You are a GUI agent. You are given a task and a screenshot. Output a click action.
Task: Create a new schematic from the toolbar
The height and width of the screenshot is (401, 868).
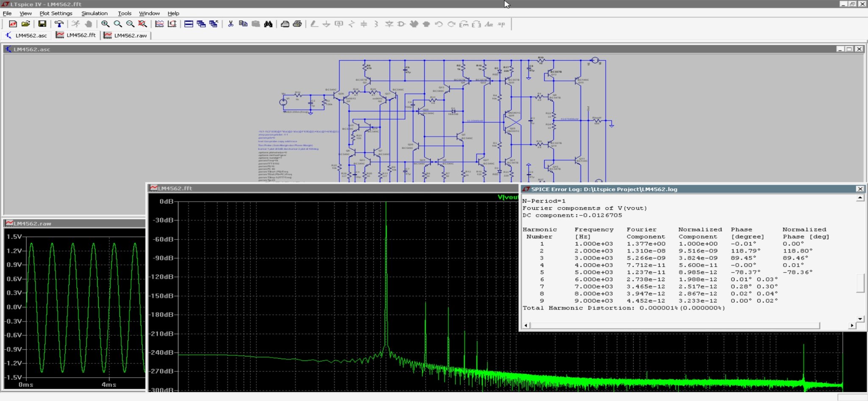pos(13,24)
